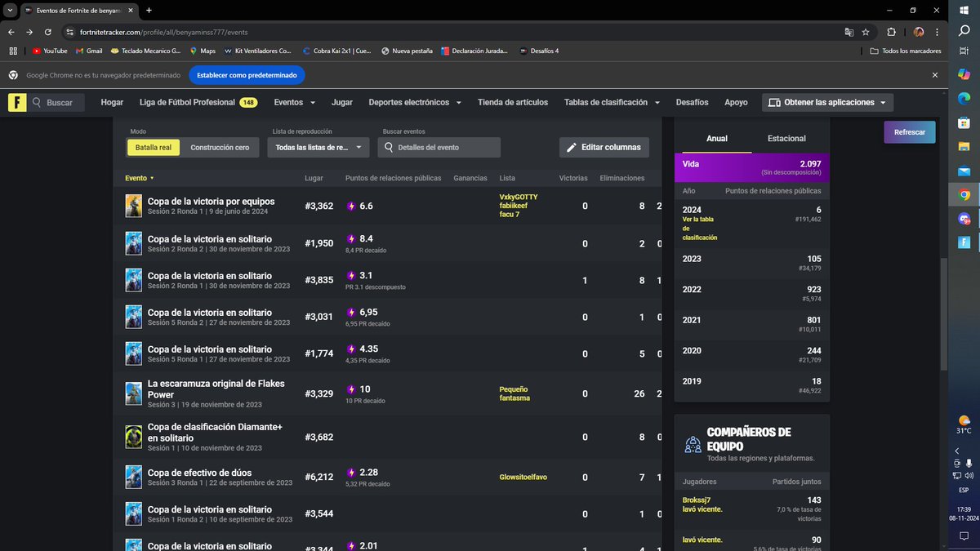Open the translate page icon in address bar
The width and height of the screenshot is (980, 551).
tap(849, 32)
